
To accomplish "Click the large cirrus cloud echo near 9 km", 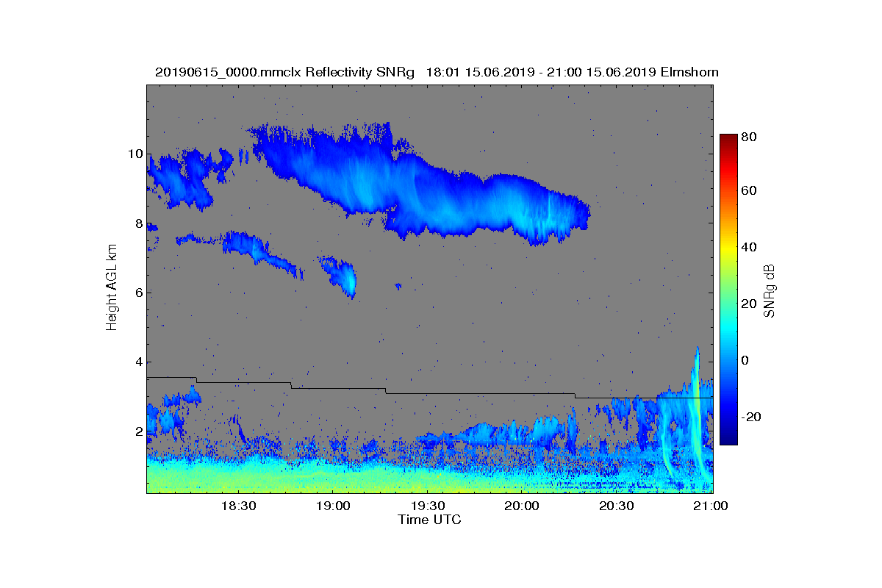I will pyautogui.click(x=419, y=184).
